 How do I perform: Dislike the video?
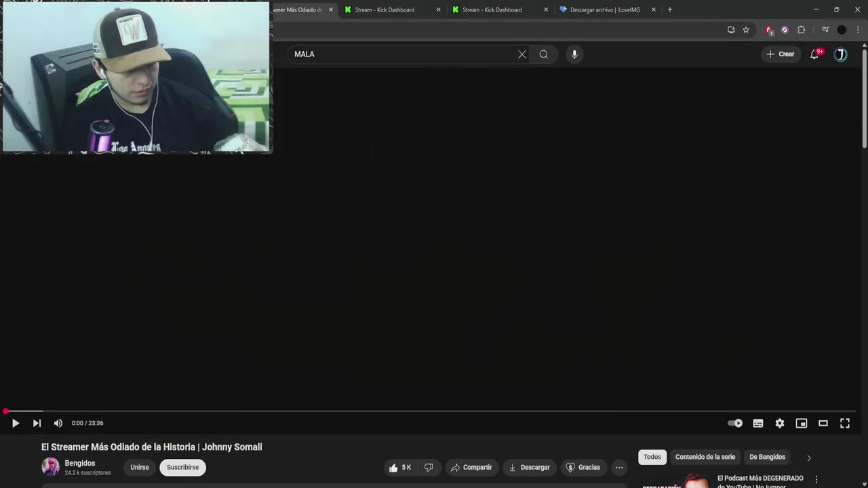coord(429,467)
